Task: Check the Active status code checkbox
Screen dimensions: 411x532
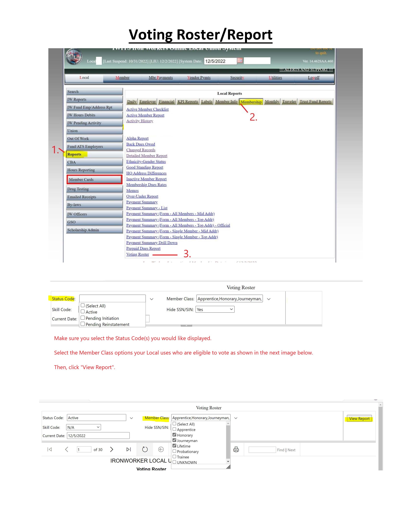Action: pos(83,312)
